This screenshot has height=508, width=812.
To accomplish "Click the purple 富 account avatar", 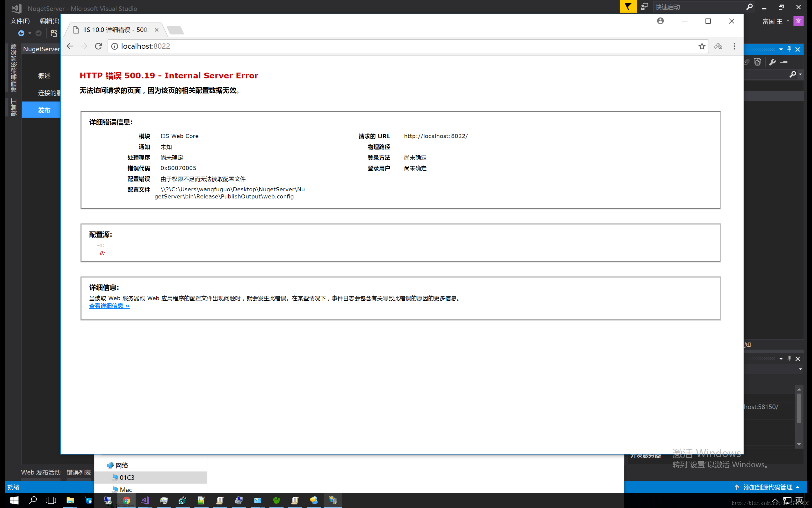I will 798,21.
